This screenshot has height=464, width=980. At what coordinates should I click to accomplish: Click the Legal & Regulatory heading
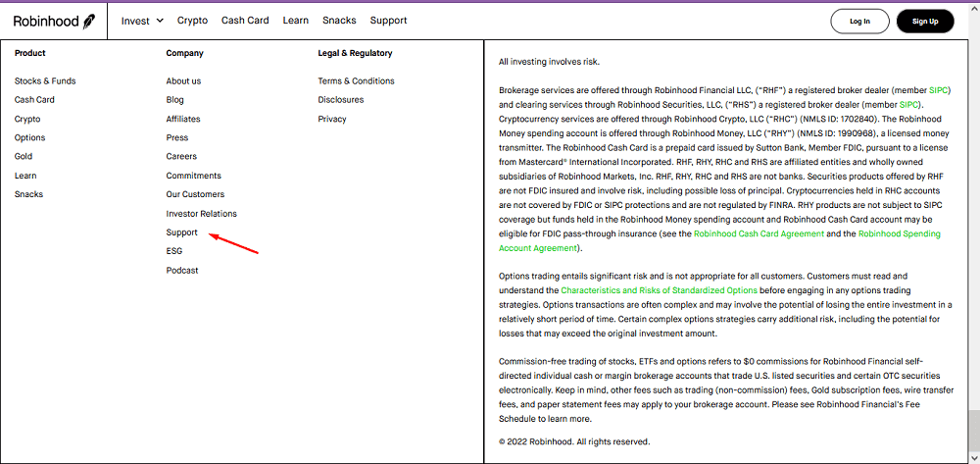355,53
